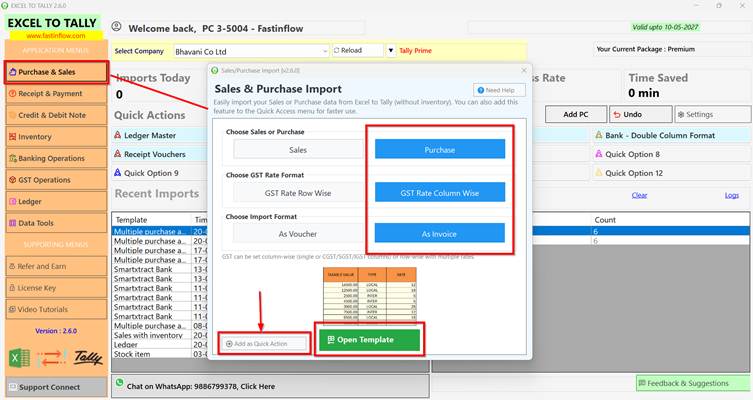Open Quick Option 8
Image resolution: width=753 pixels, height=400 pixels.
click(672, 154)
